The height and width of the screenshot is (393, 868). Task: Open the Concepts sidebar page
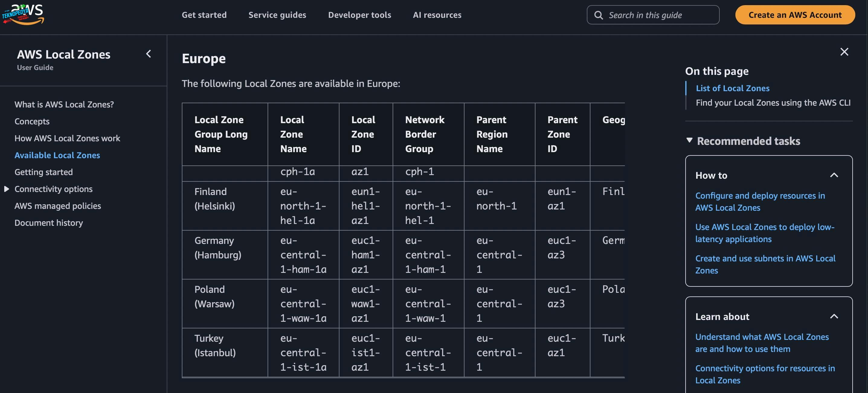[32, 121]
